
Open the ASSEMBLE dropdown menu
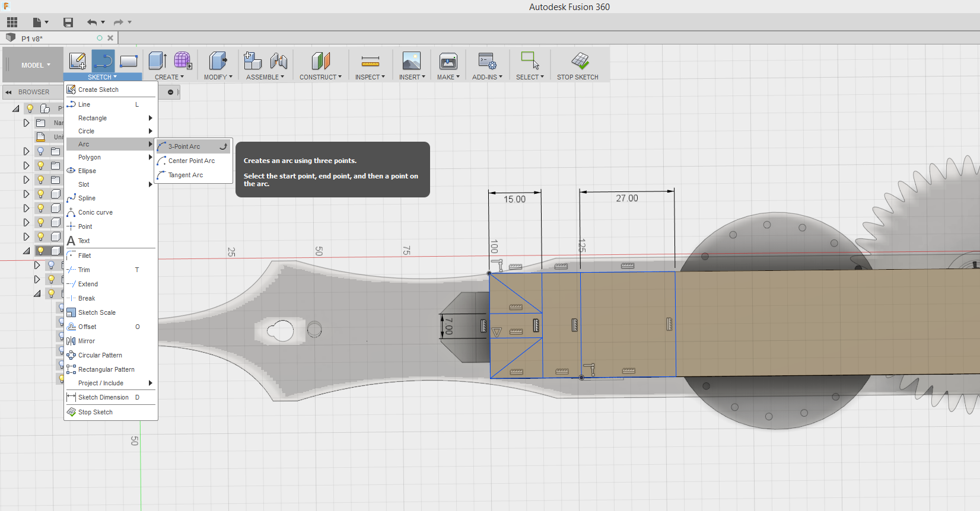pyautogui.click(x=265, y=77)
